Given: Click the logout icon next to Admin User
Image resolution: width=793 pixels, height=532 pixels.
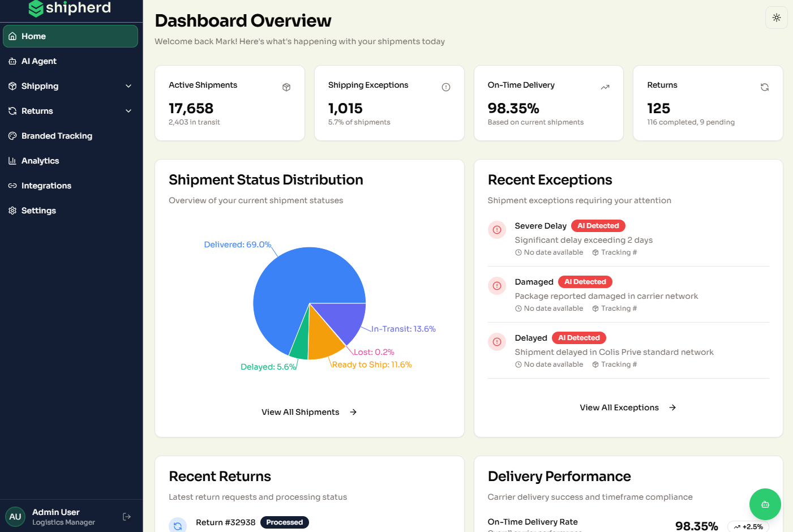Looking at the screenshot, I should pyautogui.click(x=126, y=516).
